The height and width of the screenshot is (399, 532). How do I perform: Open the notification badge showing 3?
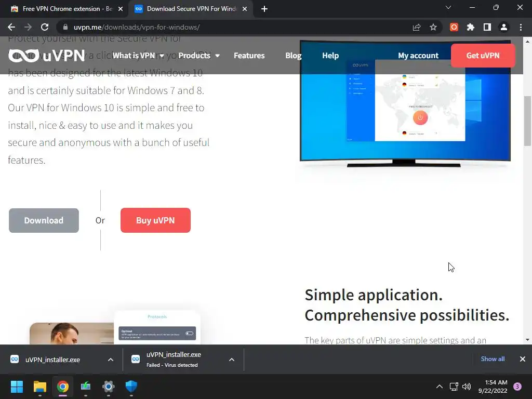517,387
